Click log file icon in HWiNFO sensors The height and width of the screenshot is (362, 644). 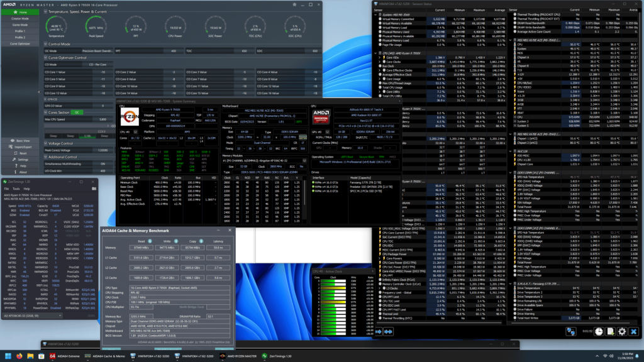(x=610, y=332)
